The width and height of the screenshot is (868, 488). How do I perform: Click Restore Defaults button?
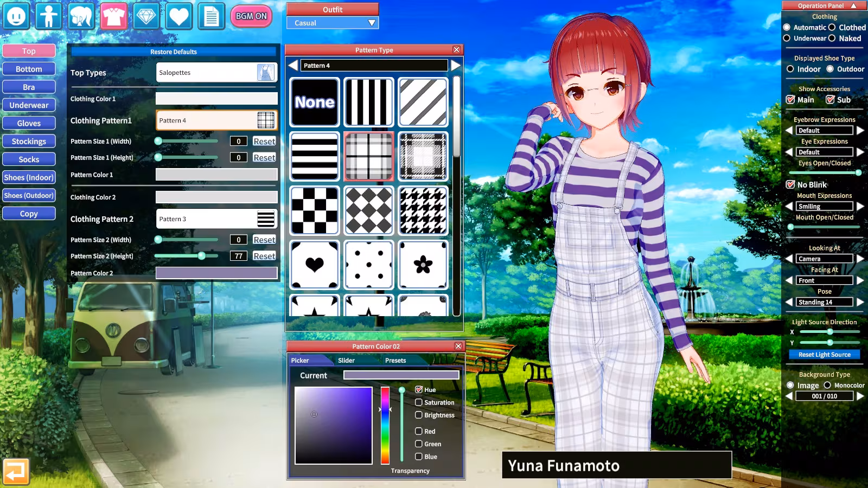click(x=174, y=52)
